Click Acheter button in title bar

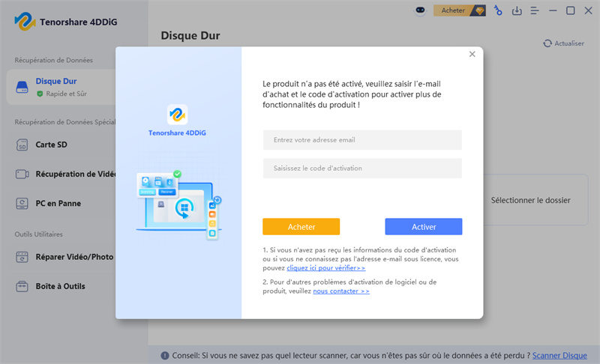(x=460, y=10)
